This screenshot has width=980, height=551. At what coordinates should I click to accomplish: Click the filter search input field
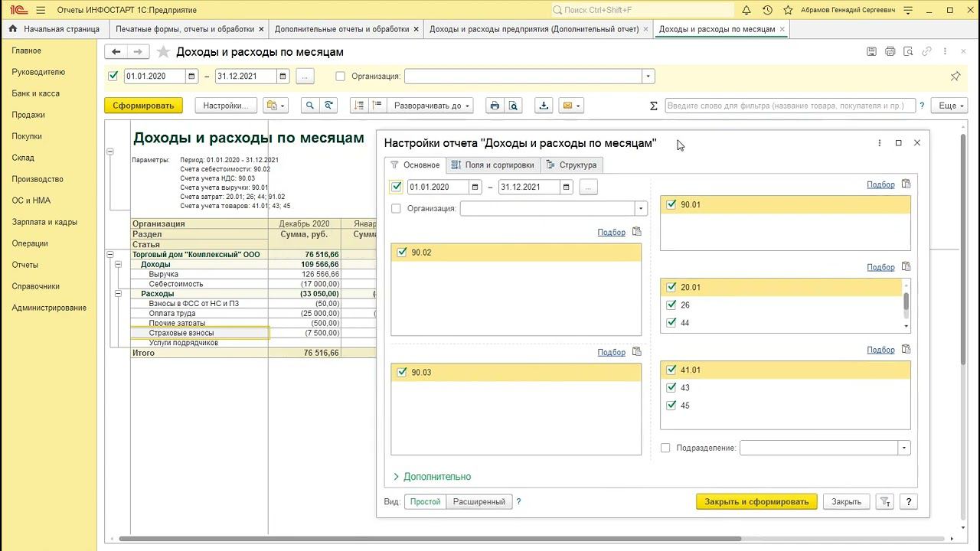coord(789,106)
